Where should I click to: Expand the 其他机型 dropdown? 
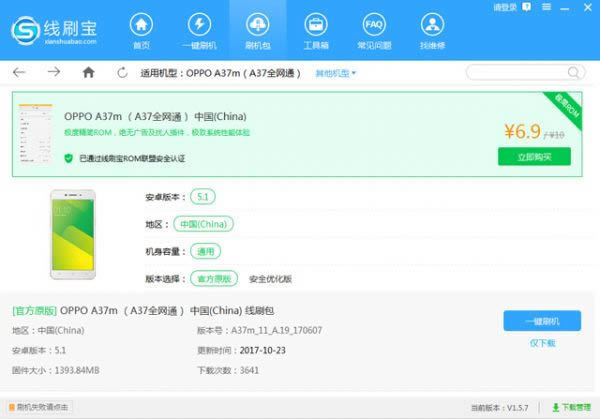point(335,73)
